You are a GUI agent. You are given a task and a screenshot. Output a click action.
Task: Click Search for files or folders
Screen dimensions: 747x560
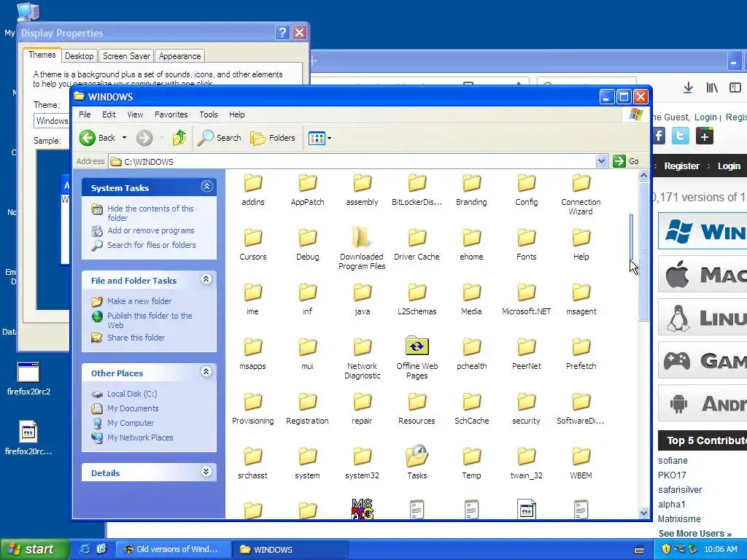pos(152,245)
